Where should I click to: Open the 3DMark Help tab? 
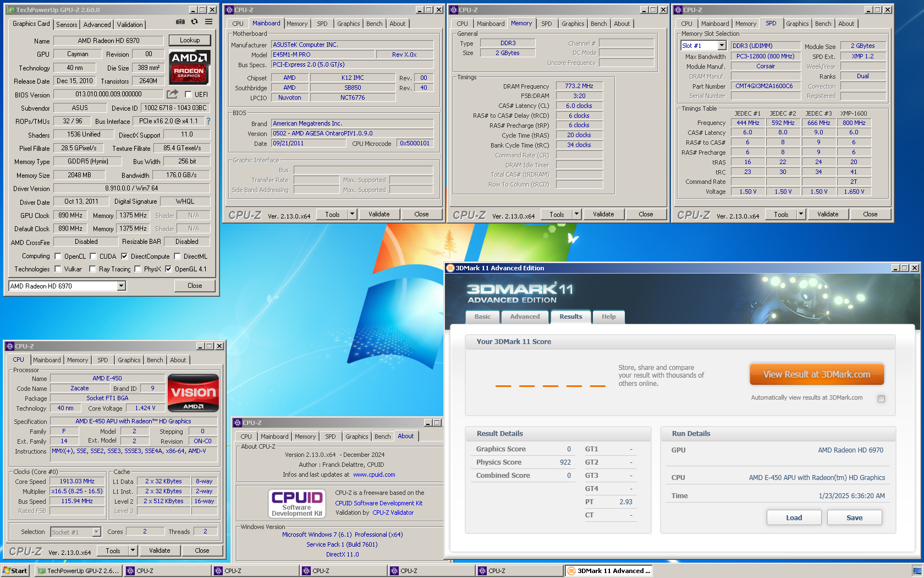click(608, 317)
